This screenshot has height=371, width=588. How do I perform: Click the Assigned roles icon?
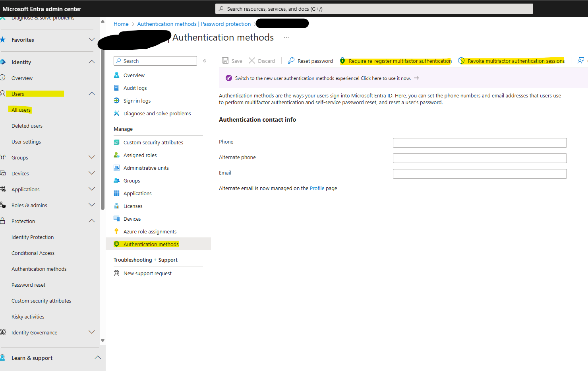click(116, 155)
